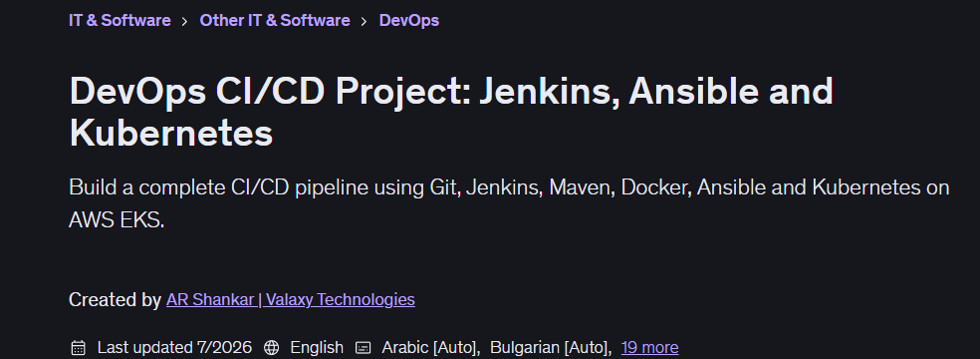Click the course title heading
980x359 pixels.
coord(450,112)
